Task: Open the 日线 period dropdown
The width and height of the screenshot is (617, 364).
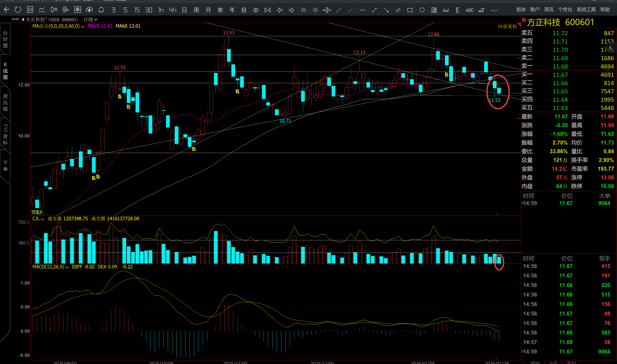Action: (91, 19)
